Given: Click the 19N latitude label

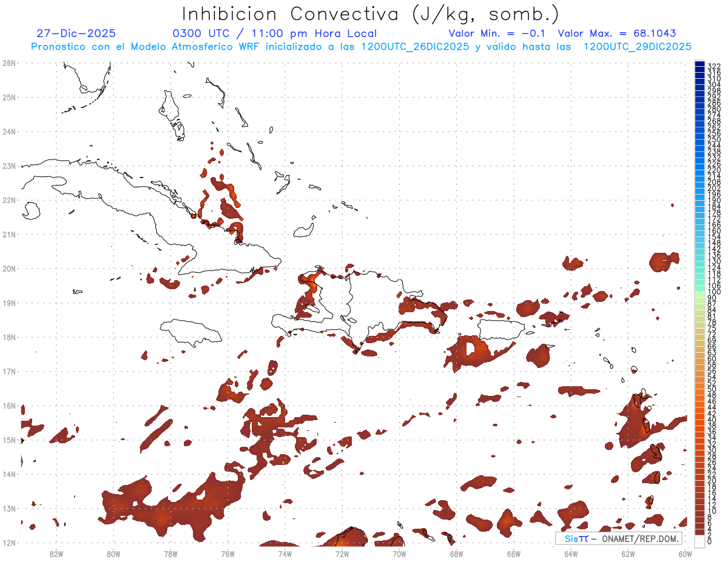Looking at the screenshot, I should pyautogui.click(x=9, y=303).
